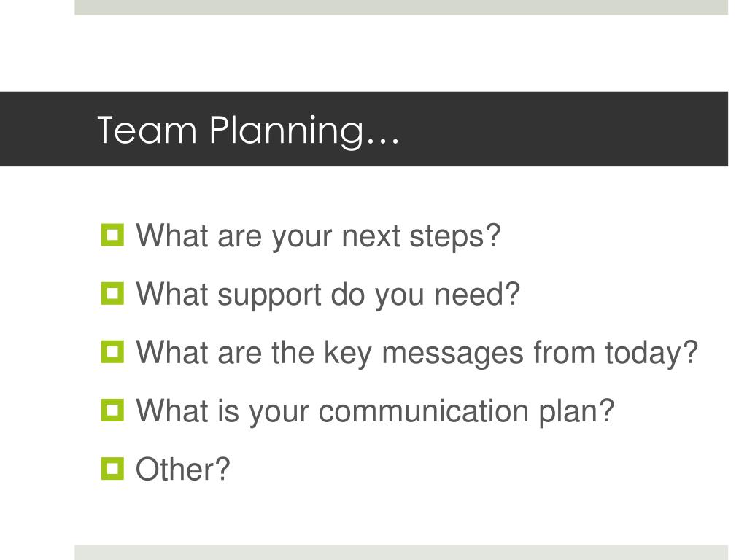Click the word "need?" in the second bullet
747x560 pixels.
[x=477, y=294]
